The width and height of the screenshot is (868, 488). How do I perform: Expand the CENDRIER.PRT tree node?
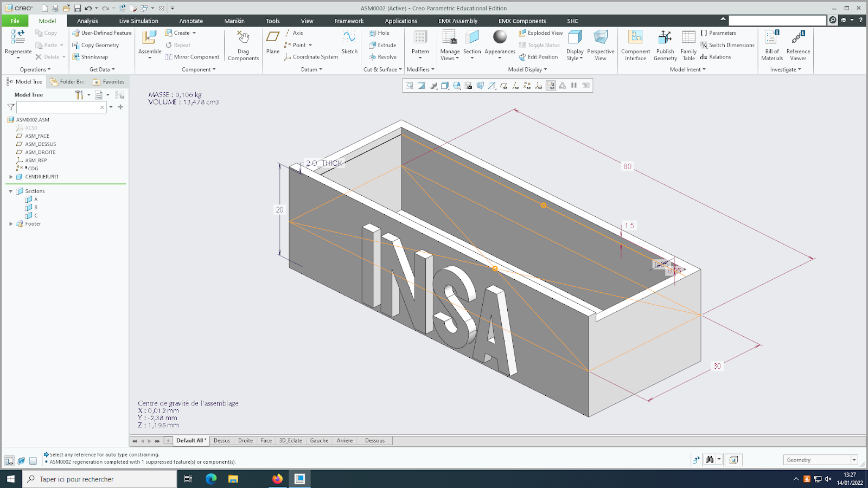(x=11, y=177)
